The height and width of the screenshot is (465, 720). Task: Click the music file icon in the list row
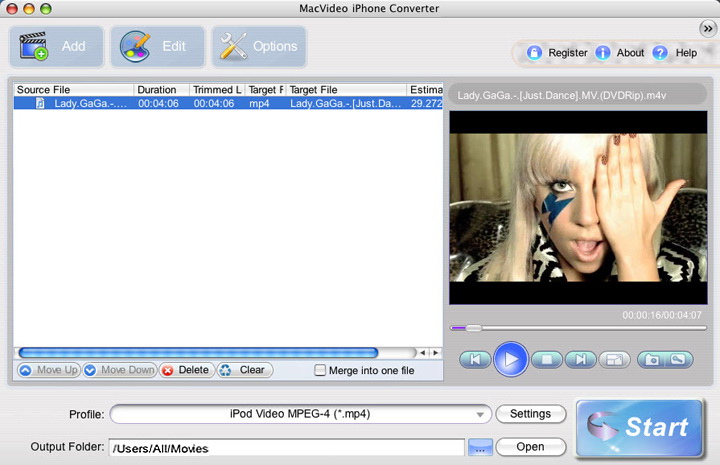coord(40,103)
